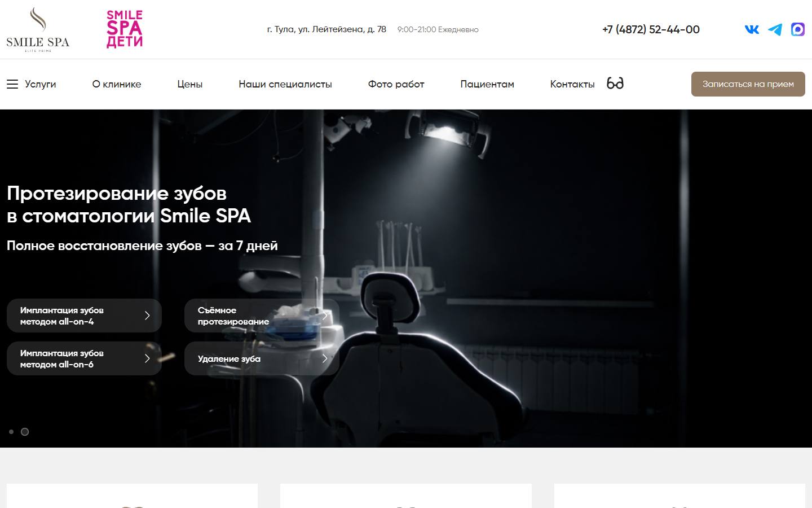Open the Цены menu item
The width and height of the screenshot is (812, 508).
(190, 84)
